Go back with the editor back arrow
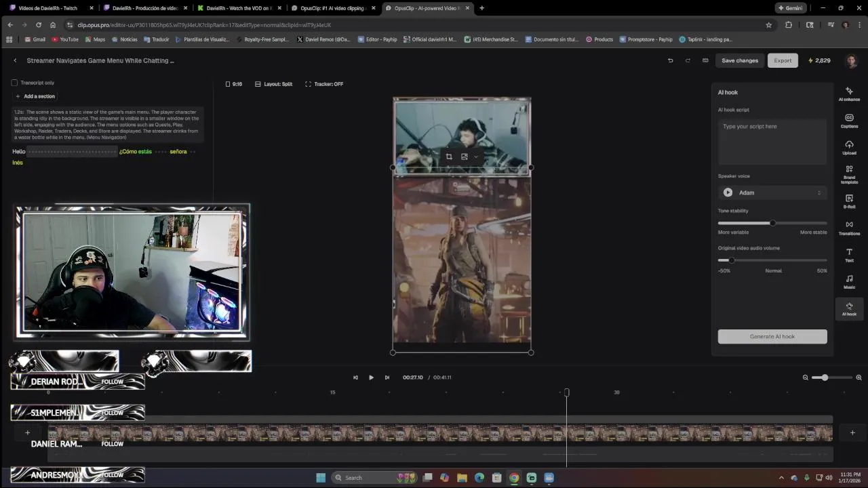The image size is (868, 488). (15, 60)
